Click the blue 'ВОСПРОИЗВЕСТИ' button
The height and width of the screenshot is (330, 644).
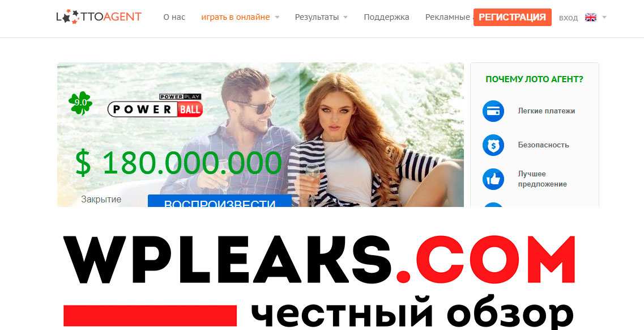point(220,201)
